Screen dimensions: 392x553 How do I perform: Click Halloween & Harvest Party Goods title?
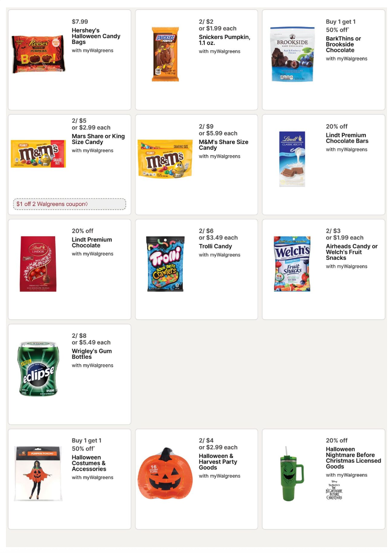[x=218, y=462]
